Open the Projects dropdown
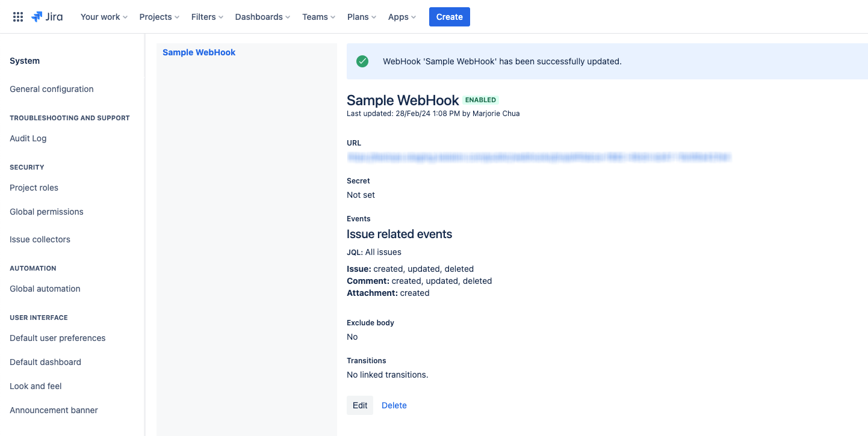868x436 pixels. click(158, 17)
